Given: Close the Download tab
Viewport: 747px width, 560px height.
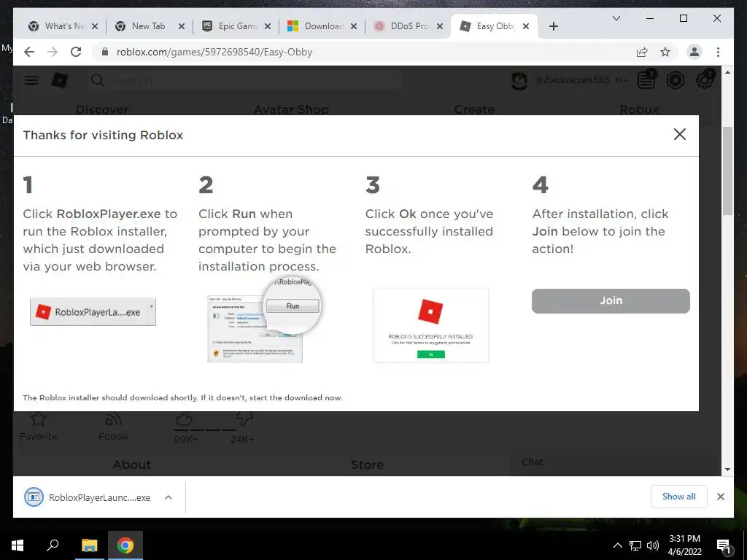Looking at the screenshot, I should coord(354,26).
